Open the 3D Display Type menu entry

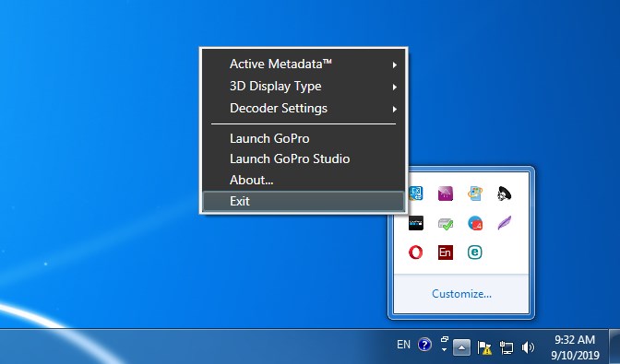[304, 86]
